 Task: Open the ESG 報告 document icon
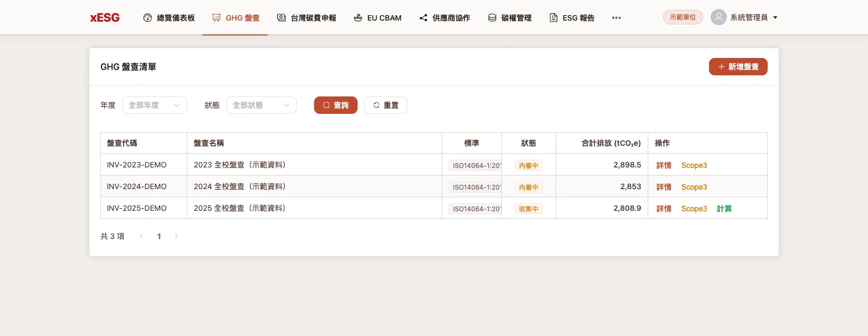tap(553, 18)
